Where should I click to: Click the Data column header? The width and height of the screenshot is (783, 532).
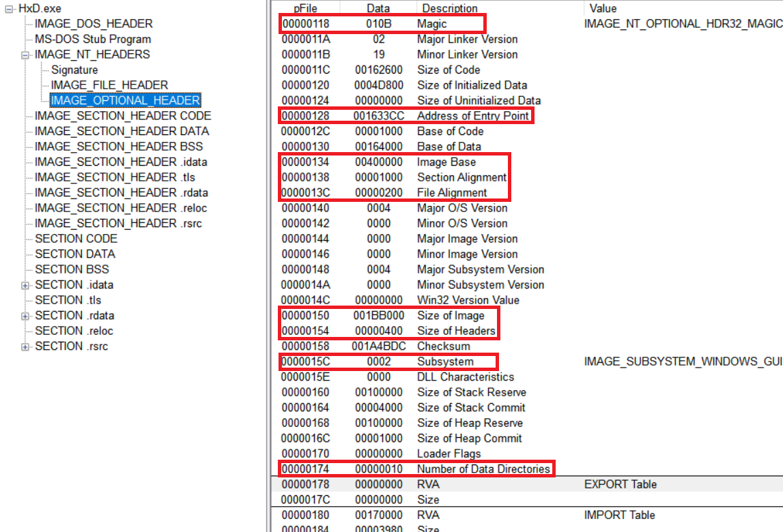[378, 8]
